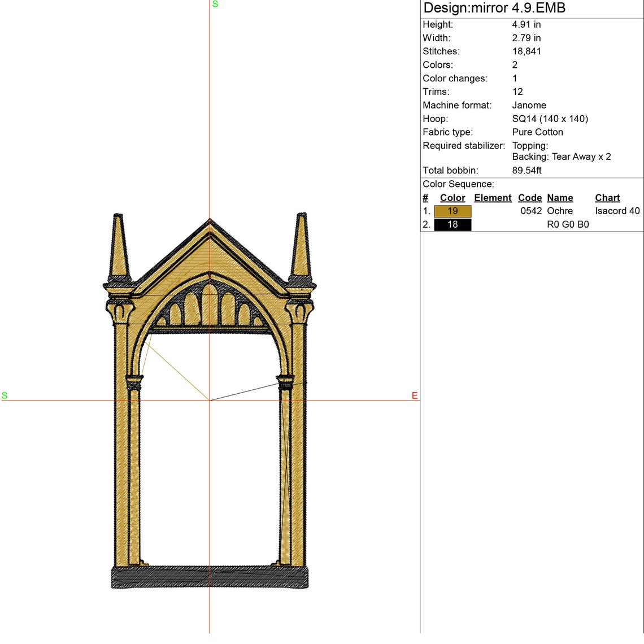Click the SQ14 hoop size value
Viewport: 644px width, 644px height.
(x=550, y=119)
